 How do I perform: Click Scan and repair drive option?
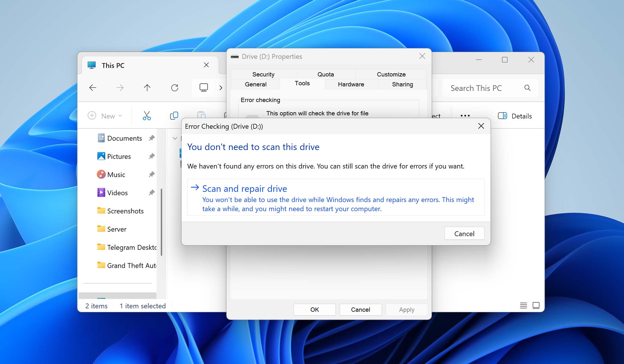[x=245, y=188]
